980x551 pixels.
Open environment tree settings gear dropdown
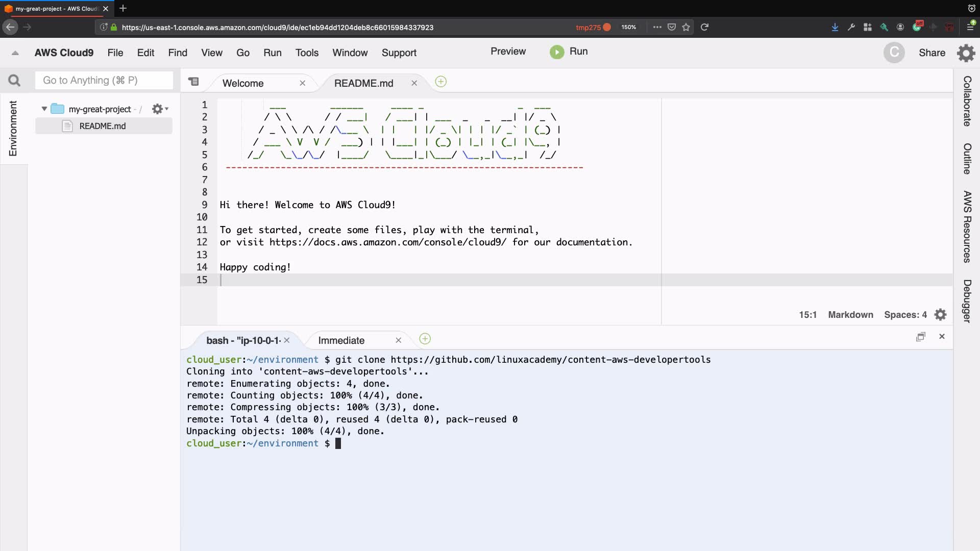coord(160,109)
